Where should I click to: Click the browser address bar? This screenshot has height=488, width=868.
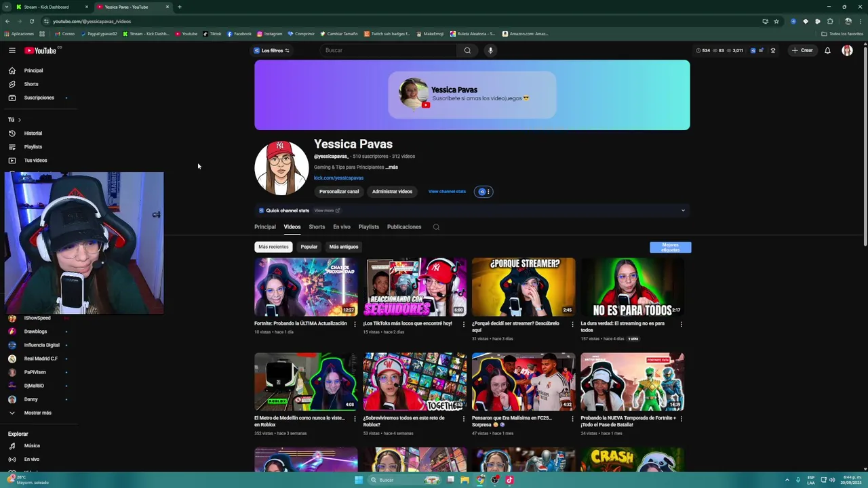400,21
